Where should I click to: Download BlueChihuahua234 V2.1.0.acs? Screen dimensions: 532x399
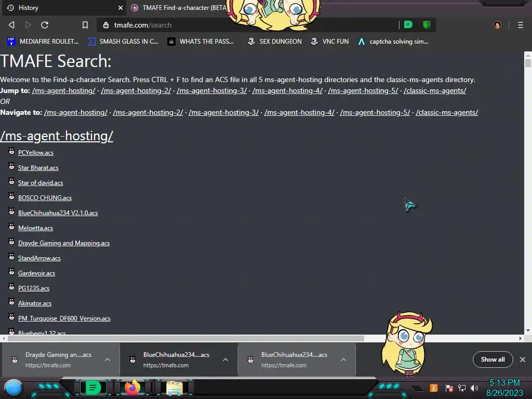click(58, 213)
